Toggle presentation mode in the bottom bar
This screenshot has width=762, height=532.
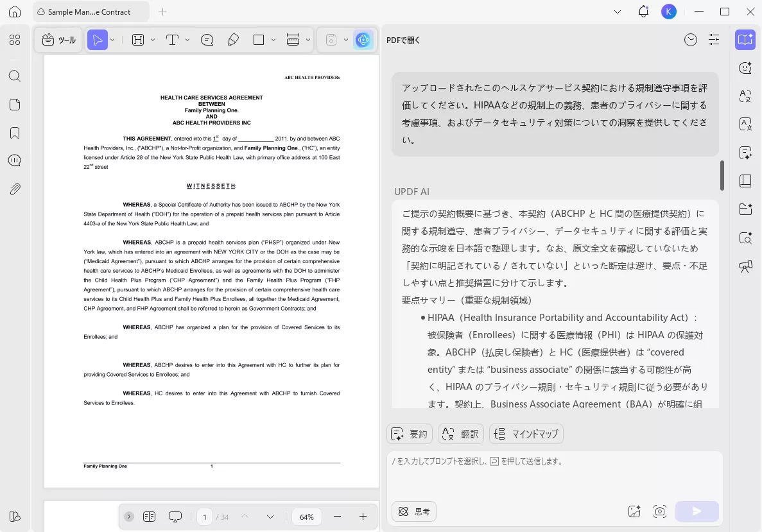(175, 516)
